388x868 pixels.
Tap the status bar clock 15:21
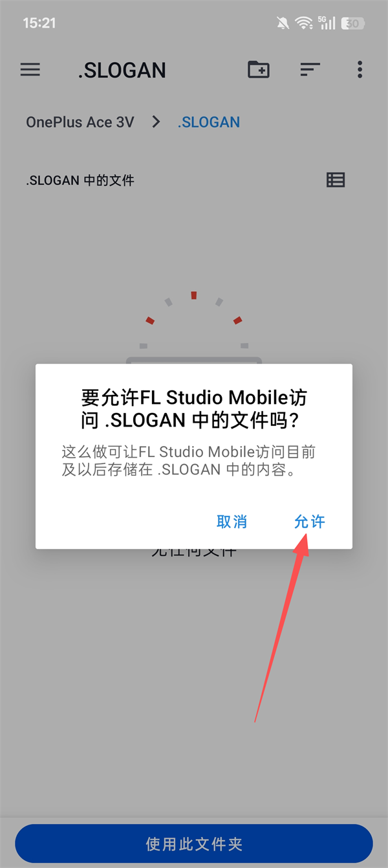point(39,23)
